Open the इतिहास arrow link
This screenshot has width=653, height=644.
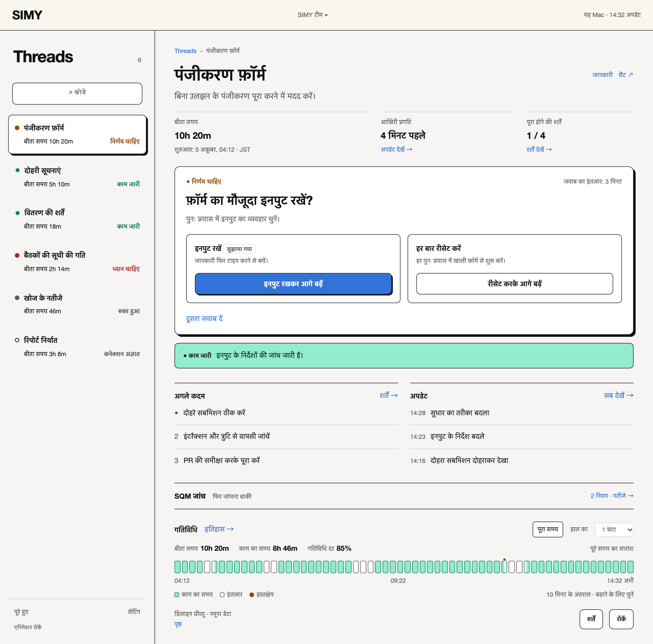coord(219,529)
